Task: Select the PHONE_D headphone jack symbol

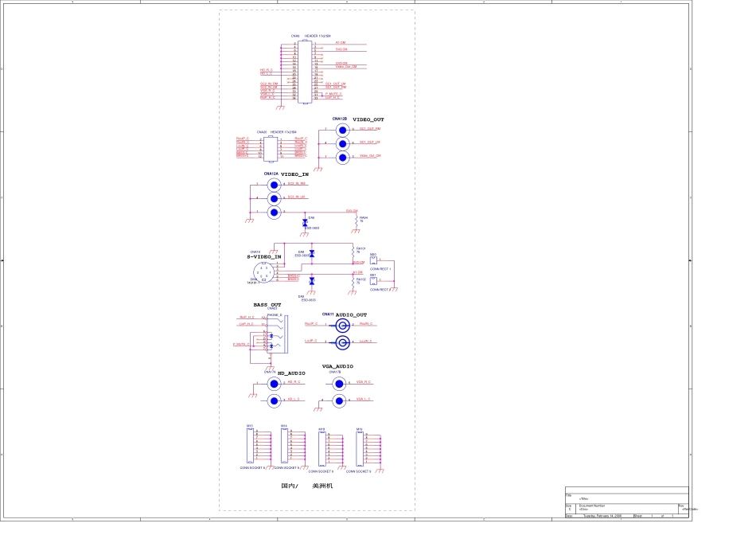Action: (277, 334)
